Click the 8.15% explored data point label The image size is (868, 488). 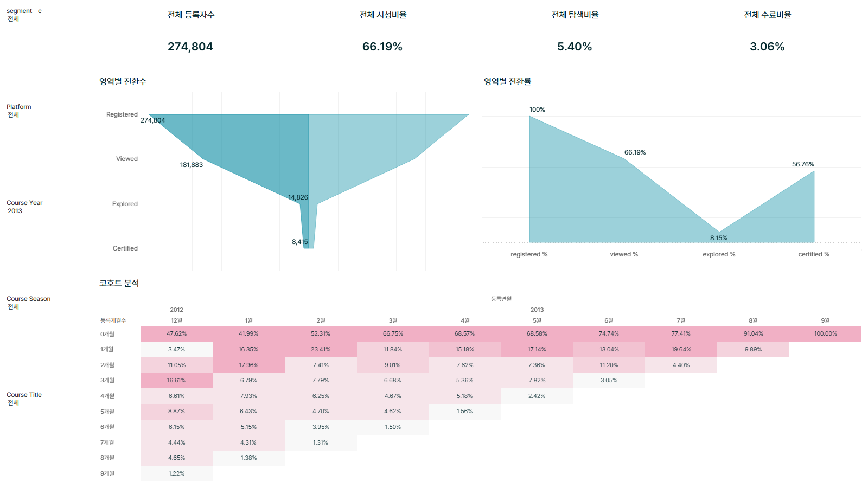point(719,238)
